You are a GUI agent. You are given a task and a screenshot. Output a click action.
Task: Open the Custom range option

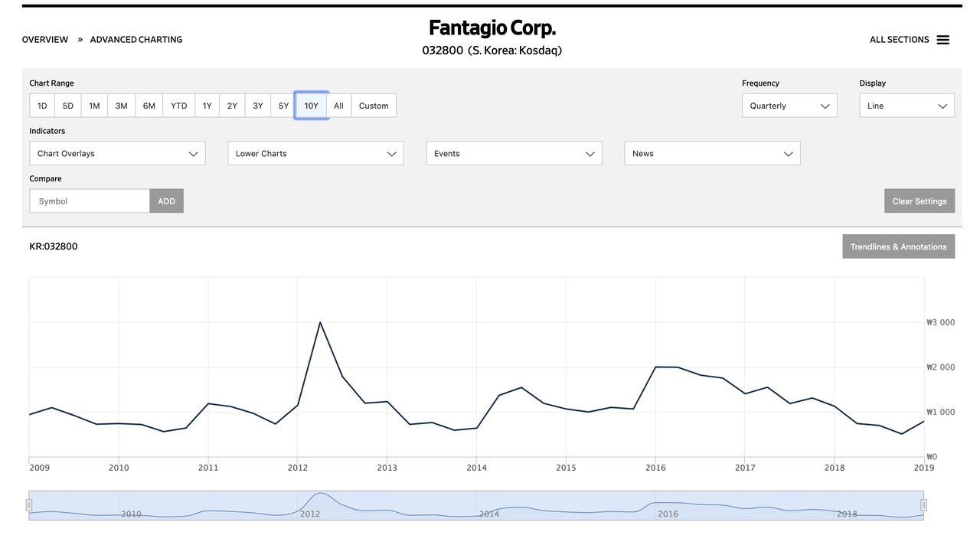coord(374,106)
